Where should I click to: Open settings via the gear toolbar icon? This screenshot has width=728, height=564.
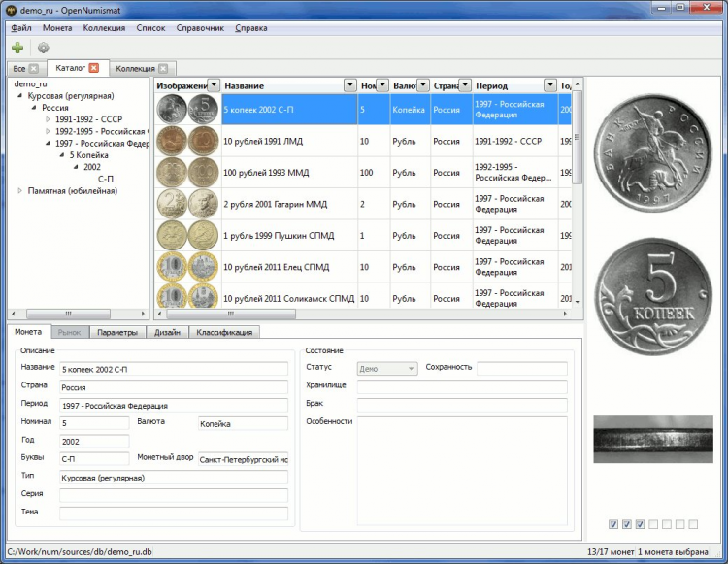[x=43, y=48]
